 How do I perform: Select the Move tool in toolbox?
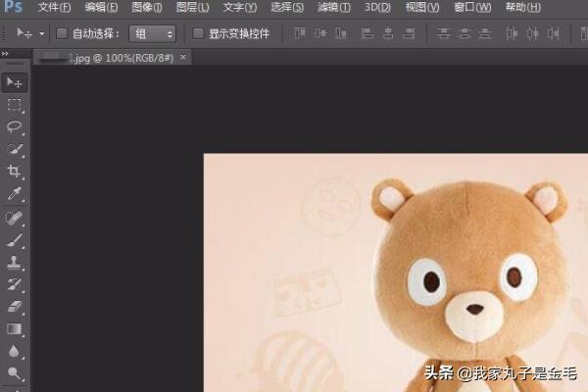pos(15,82)
